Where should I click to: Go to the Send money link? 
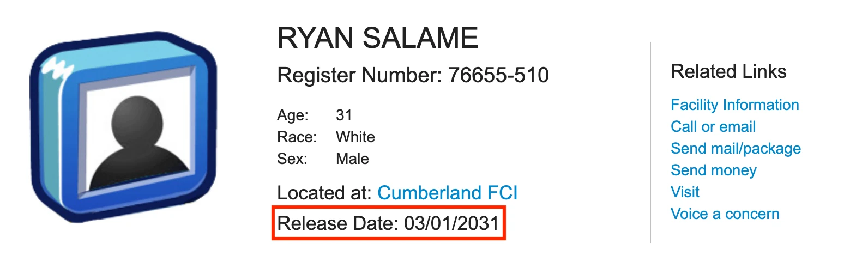click(714, 170)
